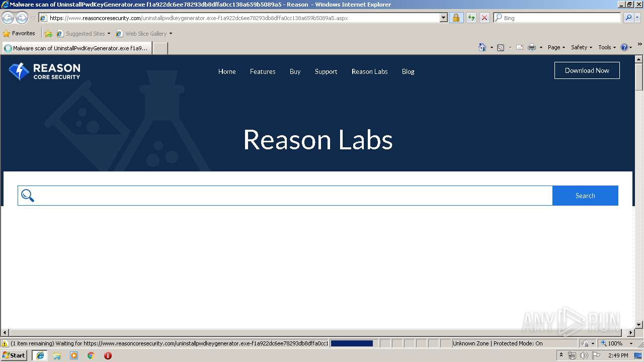
Task: Click the horizontal scrollbar right arrow
Action: pos(631,333)
